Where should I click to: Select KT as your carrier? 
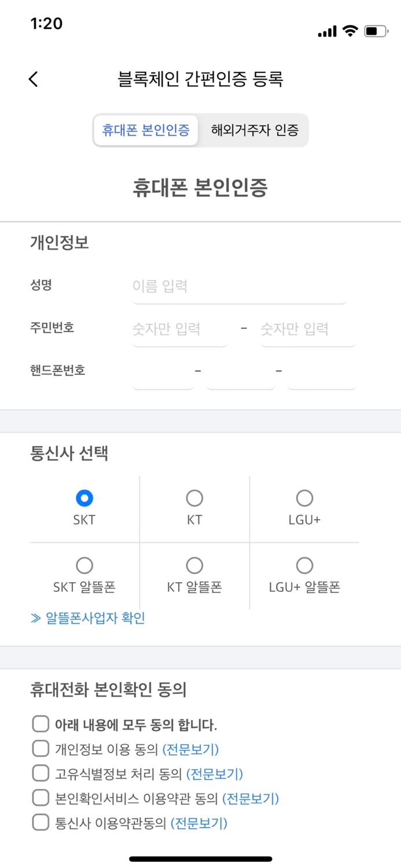(x=194, y=497)
